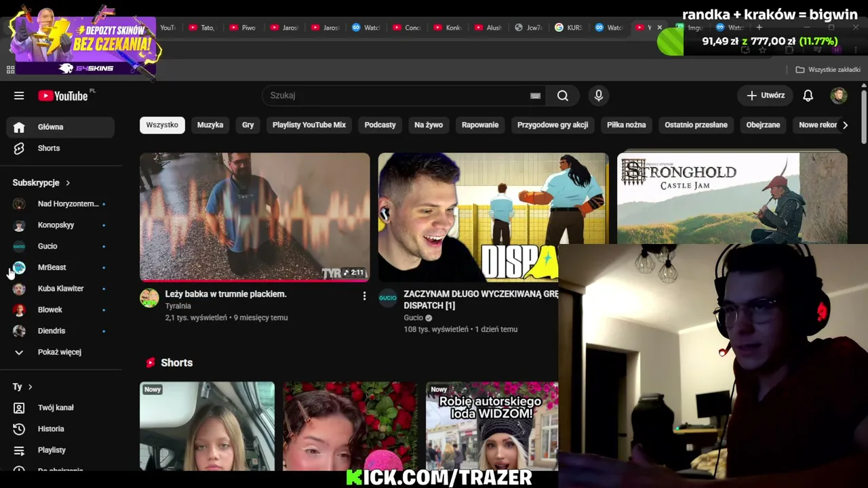This screenshot has width=868, height=488.
Task: Open the on-screen keyboard in search box
Action: (535, 96)
